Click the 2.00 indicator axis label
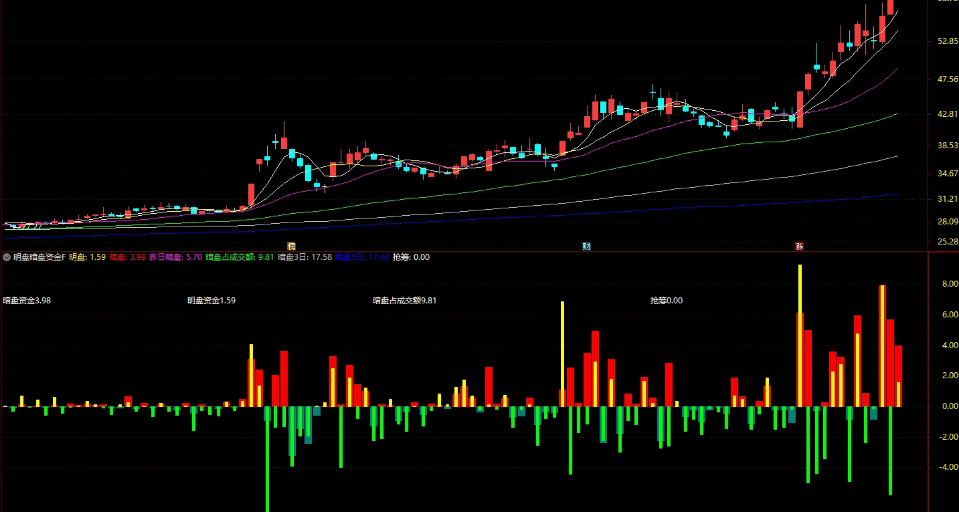Screen dimensions: 959x512 (950, 376)
